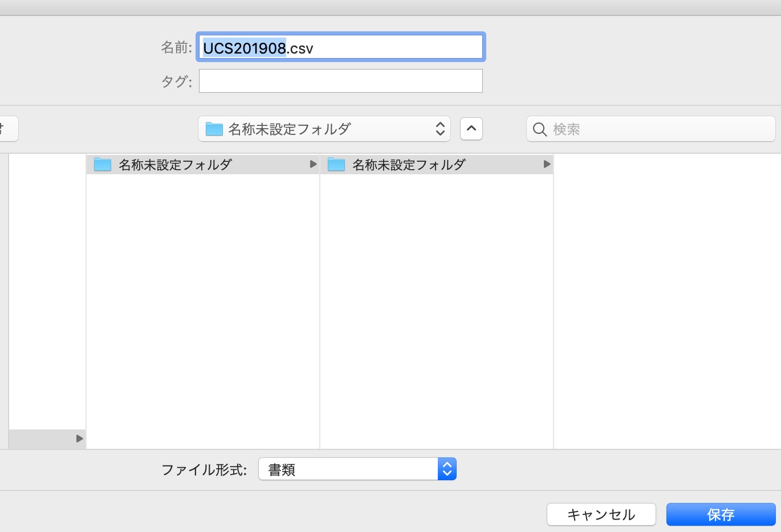Click the first column folder's disclosure arrow

(x=313, y=164)
